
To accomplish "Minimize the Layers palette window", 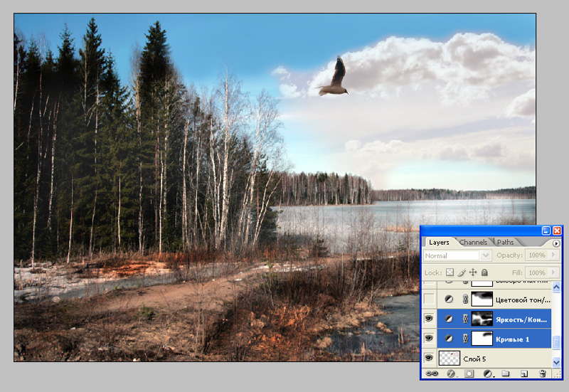I will pyautogui.click(x=546, y=231).
